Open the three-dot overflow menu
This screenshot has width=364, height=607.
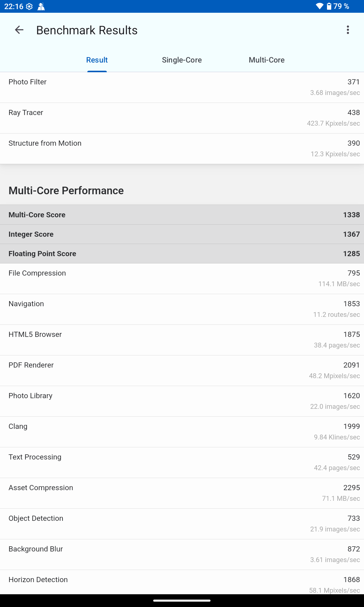pyautogui.click(x=348, y=30)
